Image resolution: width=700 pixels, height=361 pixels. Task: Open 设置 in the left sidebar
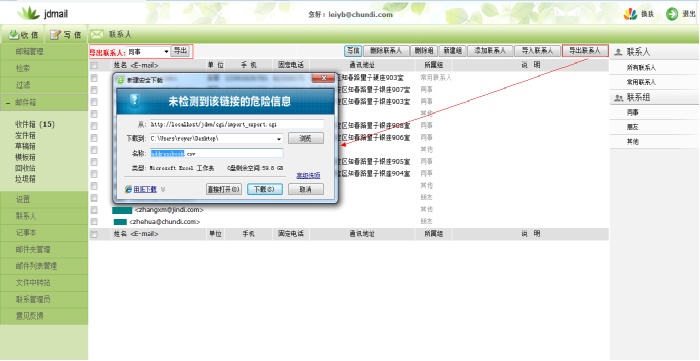[x=44, y=199]
